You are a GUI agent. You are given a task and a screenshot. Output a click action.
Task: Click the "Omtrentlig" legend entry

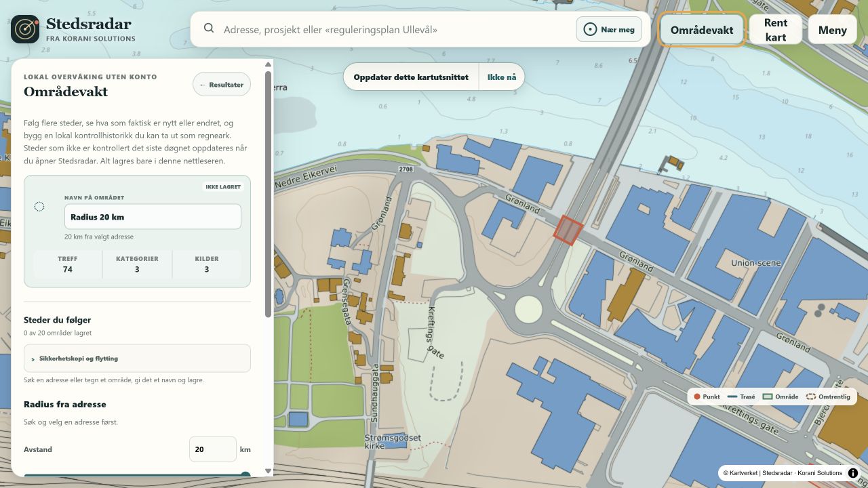pyautogui.click(x=827, y=396)
